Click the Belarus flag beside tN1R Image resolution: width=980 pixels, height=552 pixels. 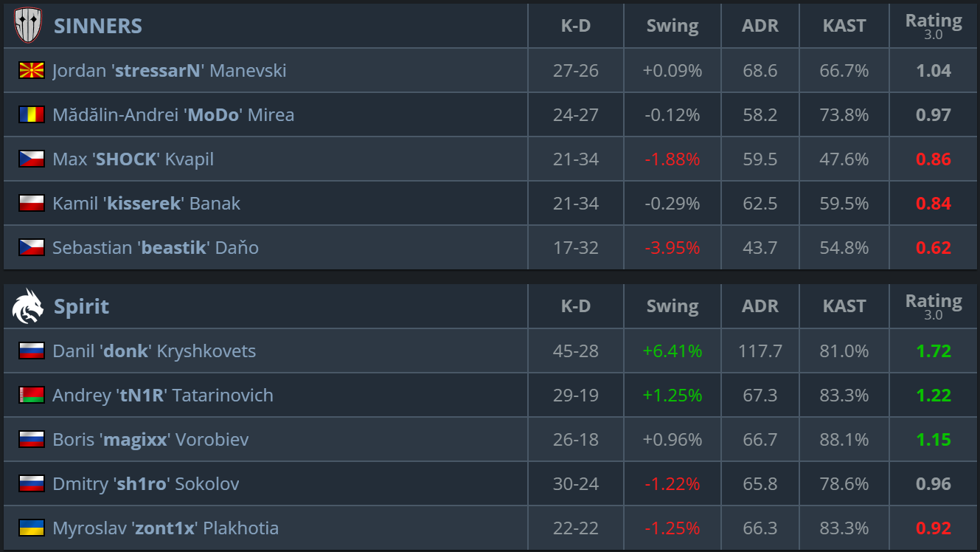point(32,396)
